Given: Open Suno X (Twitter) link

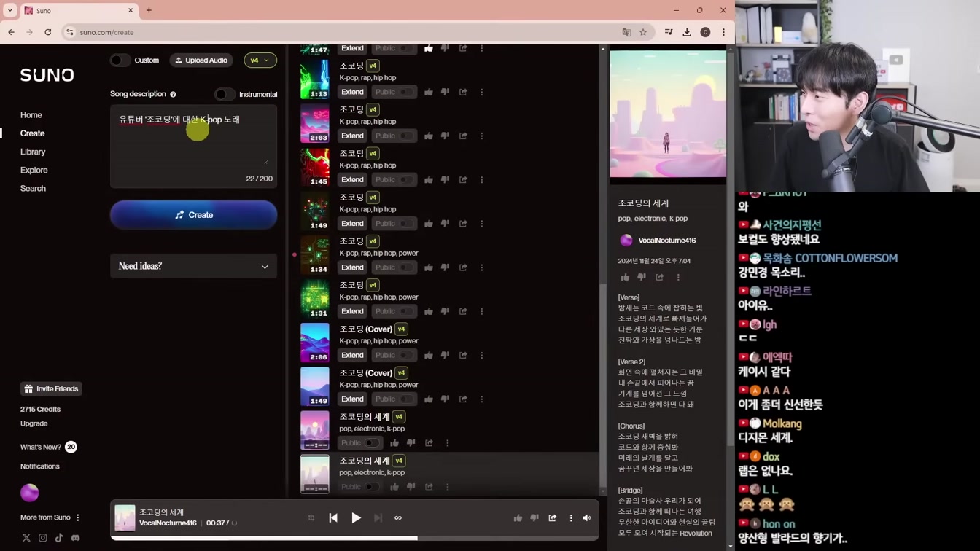Looking at the screenshot, I should tap(26, 538).
